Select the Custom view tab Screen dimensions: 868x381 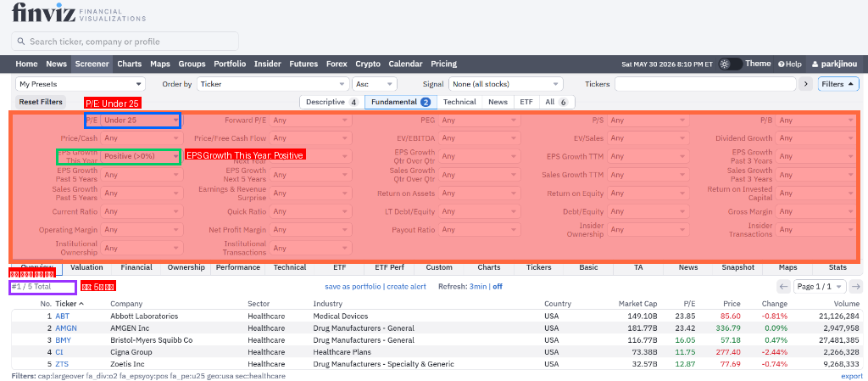pyautogui.click(x=439, y=267)
